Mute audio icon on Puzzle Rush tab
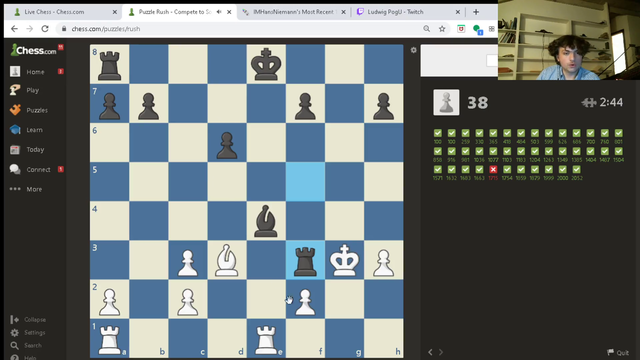This screenshot has height=360, width=640. [219, 12]
